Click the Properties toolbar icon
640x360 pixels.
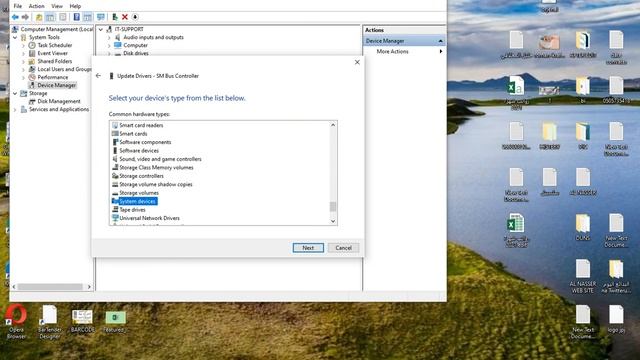62,17
